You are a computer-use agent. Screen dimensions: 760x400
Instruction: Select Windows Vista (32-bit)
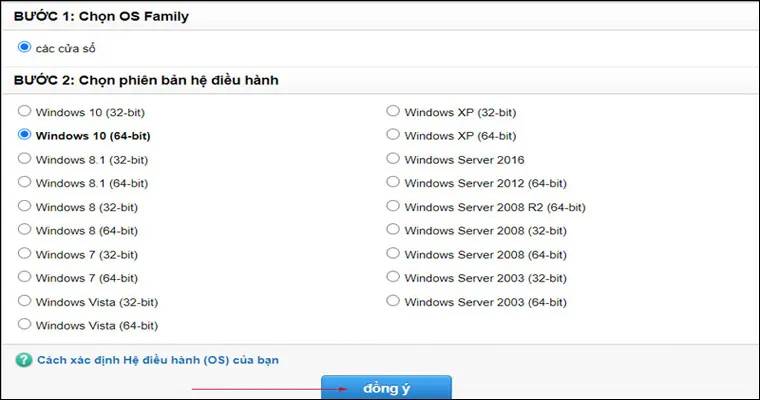pos(25,301)
